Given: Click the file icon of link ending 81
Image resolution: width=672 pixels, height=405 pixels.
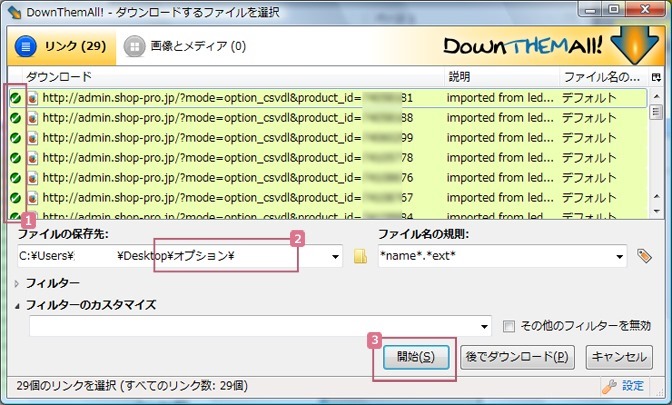Looking at the screenshot, I should (x=32, y=99).
